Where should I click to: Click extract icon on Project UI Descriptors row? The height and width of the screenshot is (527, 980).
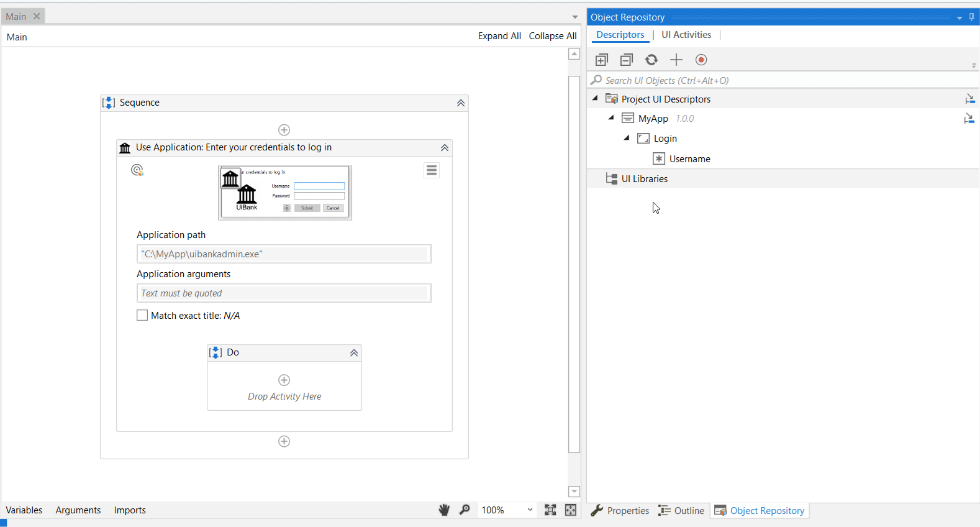pyautogui.click(x=969, y=99)
